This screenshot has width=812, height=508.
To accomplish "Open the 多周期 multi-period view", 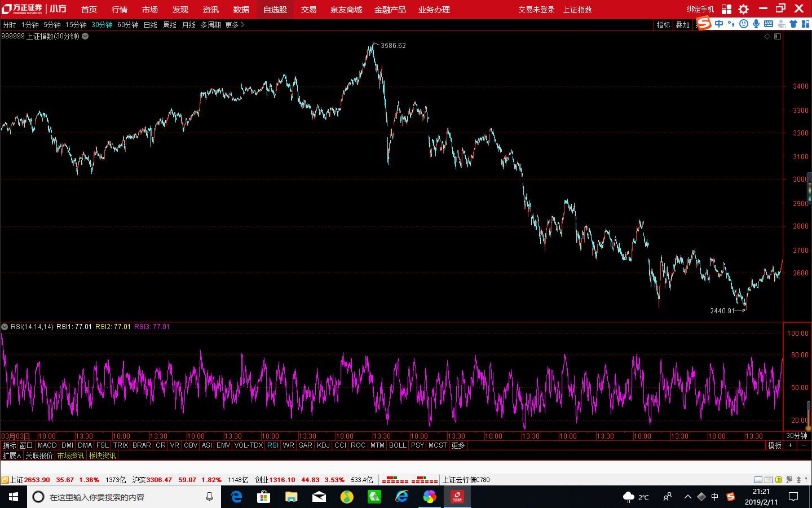I will point(210,25).
